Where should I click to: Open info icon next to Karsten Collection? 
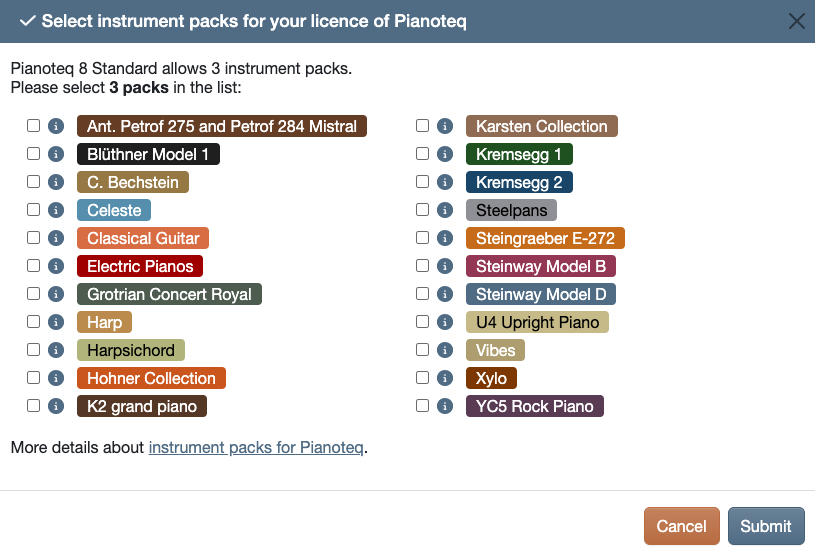coord(444,126)
